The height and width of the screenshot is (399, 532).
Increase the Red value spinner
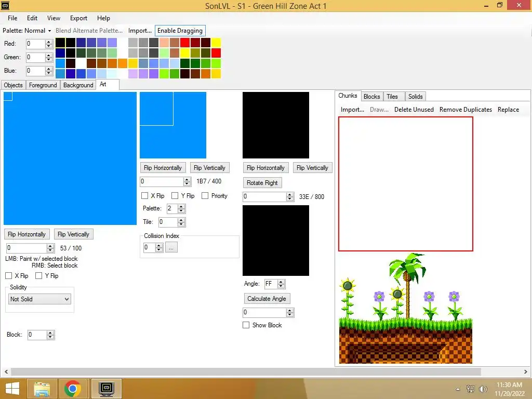tap(49, 42)
